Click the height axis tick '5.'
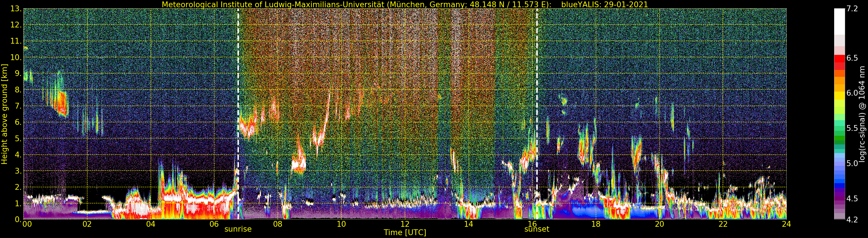This screenshot has width=868, height=238. pyautogui.click(x=18, y=139)
